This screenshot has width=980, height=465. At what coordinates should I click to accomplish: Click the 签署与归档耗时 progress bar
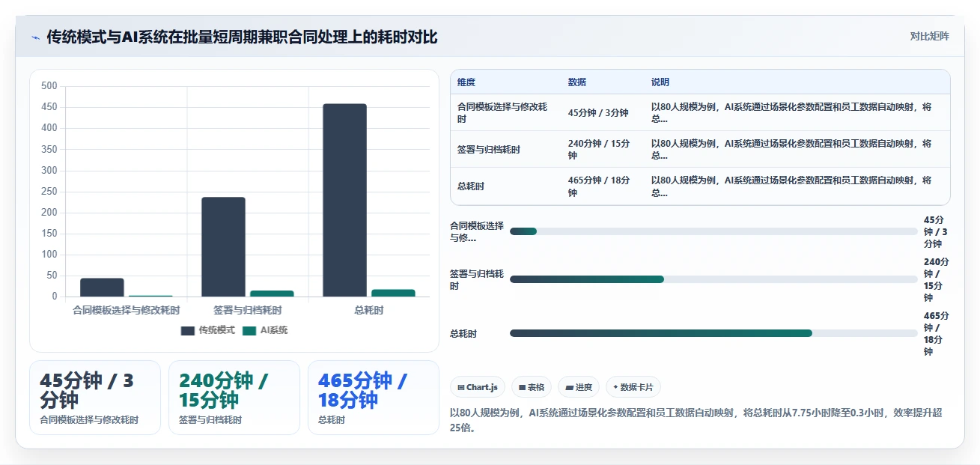pos(713,279)
